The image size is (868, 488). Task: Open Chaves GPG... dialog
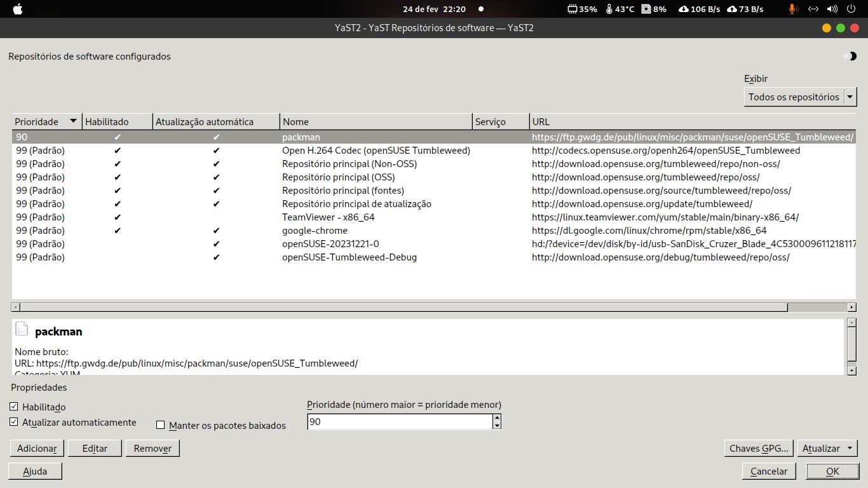click(759, 448)
